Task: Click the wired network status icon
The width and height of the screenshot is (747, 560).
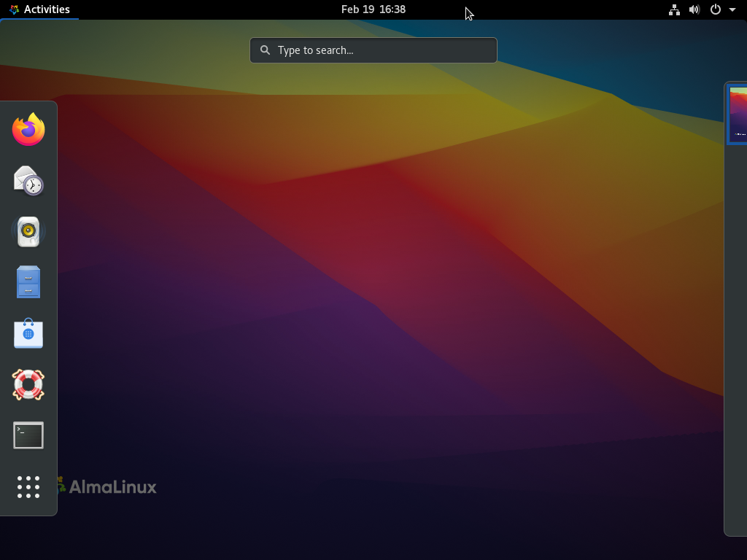Action: click(674, 9)
